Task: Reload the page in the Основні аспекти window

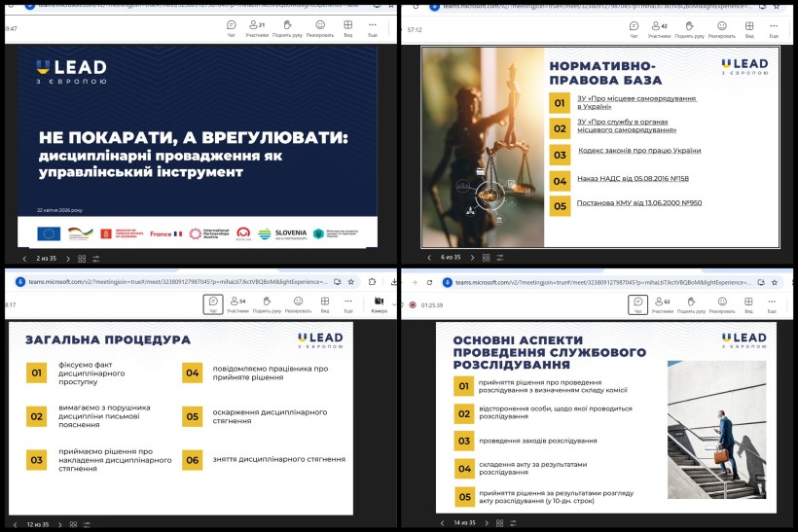Action: (x=429, y=282)
